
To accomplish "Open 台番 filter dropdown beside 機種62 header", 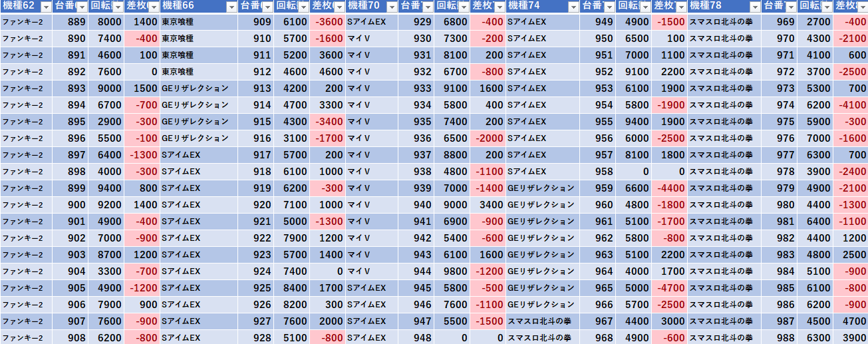I will point(82,7).
